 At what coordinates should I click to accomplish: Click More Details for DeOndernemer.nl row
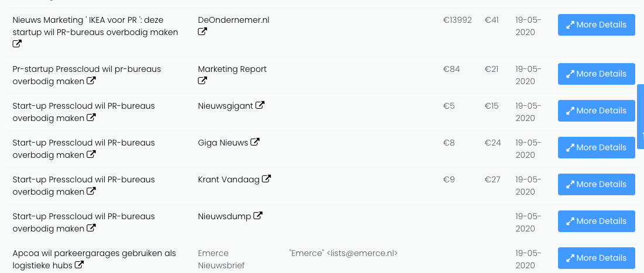coord(596,25)
